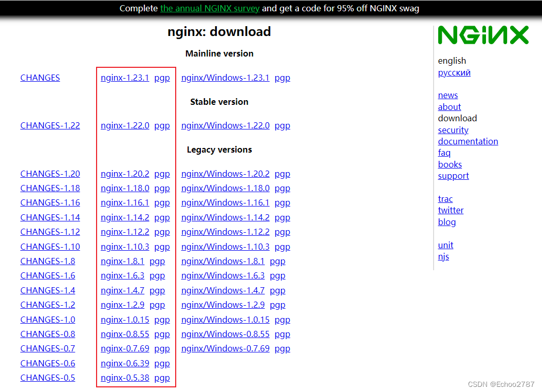Download nginx/Windows-1.14.2

(x=226, y=217)
